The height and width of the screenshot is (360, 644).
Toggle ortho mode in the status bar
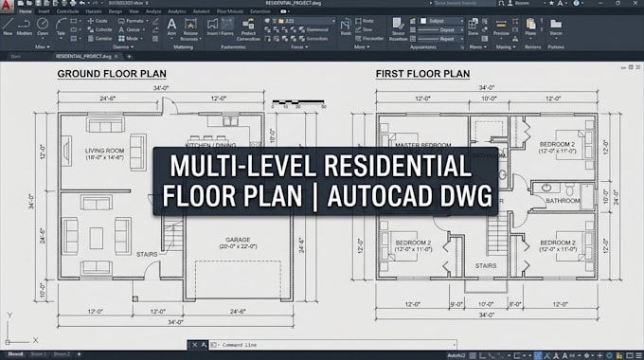pyautogui.click(x=482, y=355)
